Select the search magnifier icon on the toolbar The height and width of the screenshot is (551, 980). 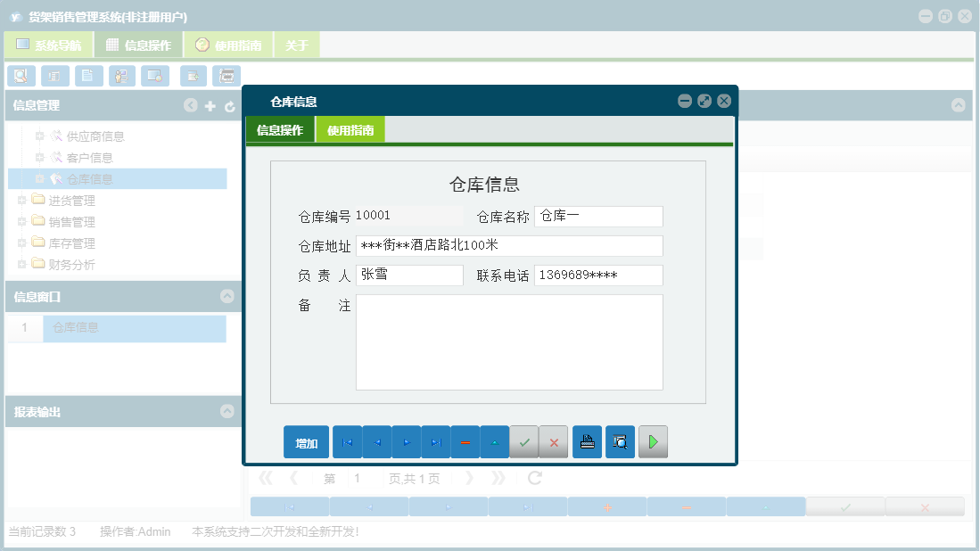(x=21, y=76)
